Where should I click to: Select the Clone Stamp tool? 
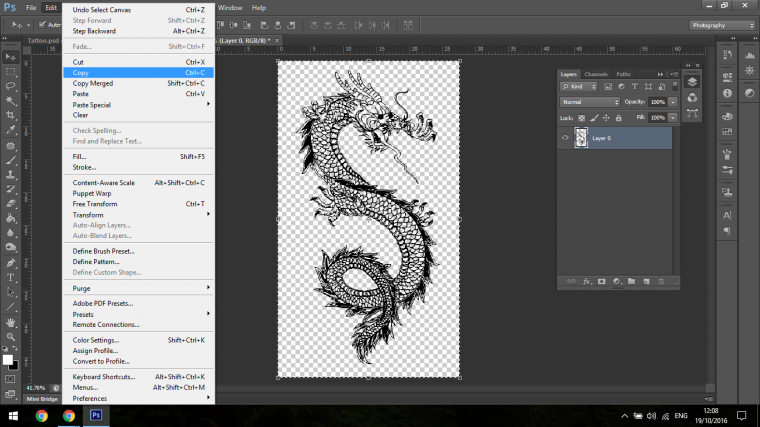(10, 174)
